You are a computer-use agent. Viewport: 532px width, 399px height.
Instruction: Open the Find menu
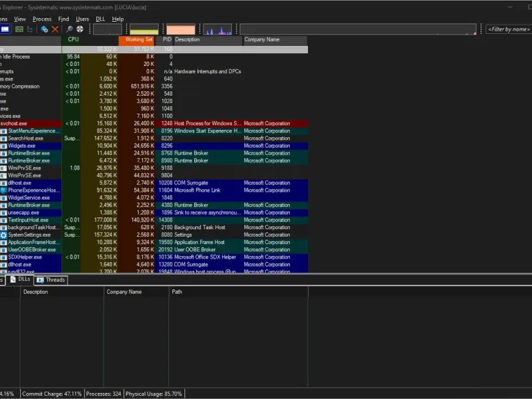coord(63,19)
